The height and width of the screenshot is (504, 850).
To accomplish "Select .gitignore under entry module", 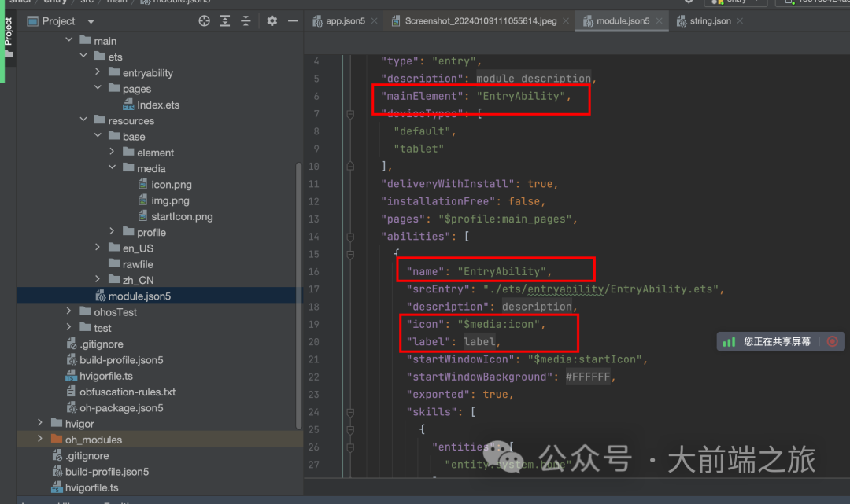I will (x=102, y=344).
